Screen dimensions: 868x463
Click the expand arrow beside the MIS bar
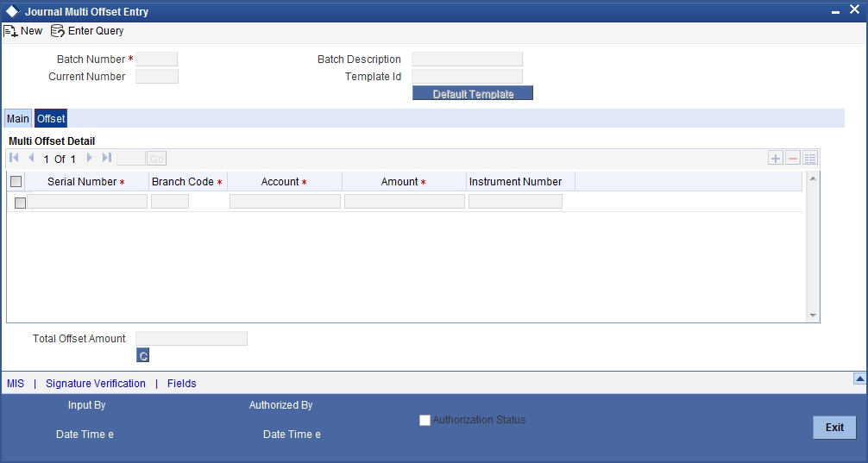click(x=859, y=379)
